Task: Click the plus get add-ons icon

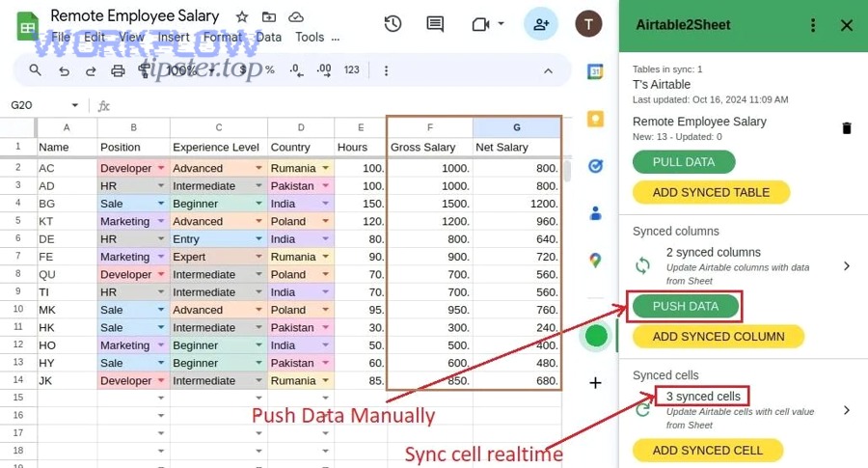Action: [x=595, y=383]
